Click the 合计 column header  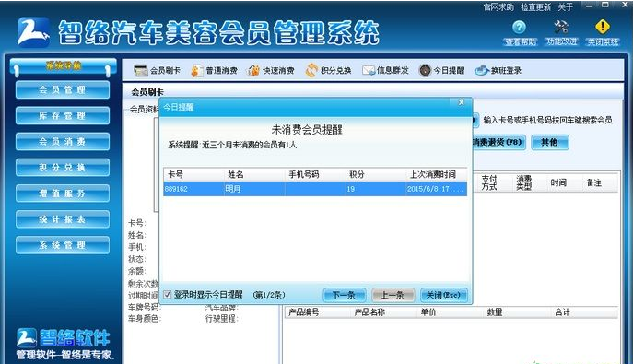(562, 312)
